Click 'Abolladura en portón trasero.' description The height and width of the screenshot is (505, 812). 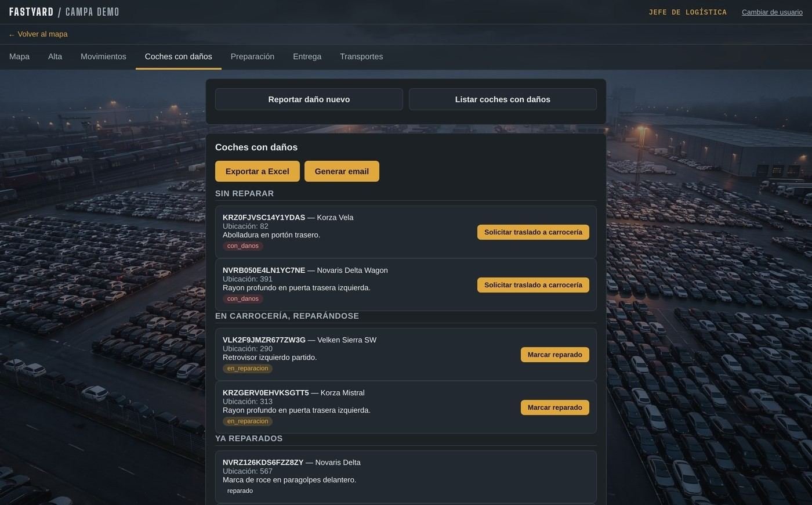[x=271, y=235]
